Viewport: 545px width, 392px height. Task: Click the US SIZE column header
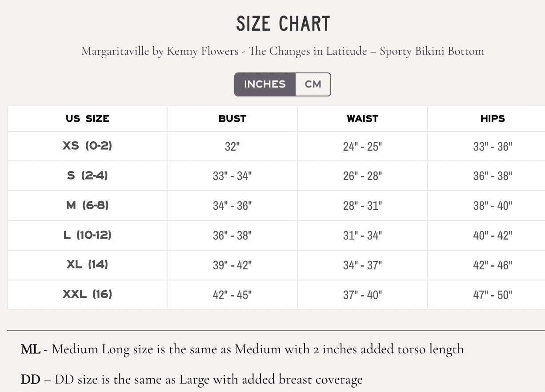(87, 119)
